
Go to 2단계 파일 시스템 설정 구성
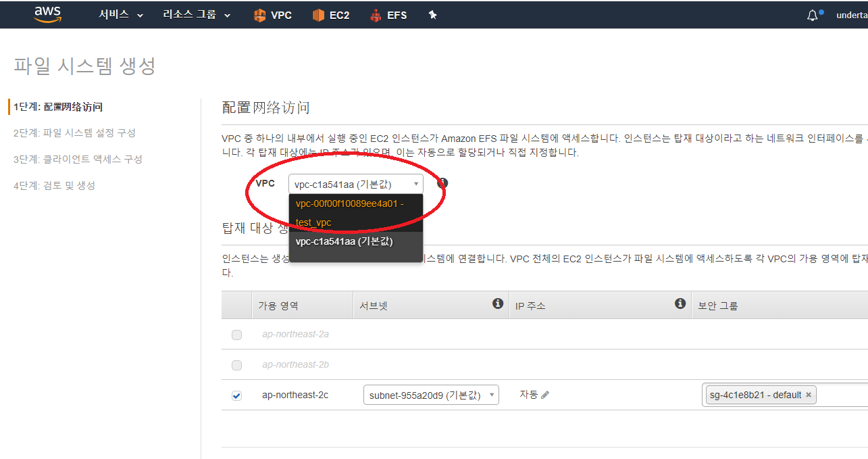click(x=74, y=133)
